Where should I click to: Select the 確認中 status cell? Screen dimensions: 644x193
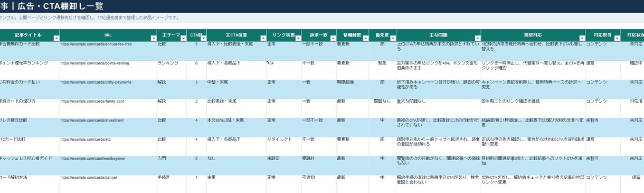coord(632,70)
